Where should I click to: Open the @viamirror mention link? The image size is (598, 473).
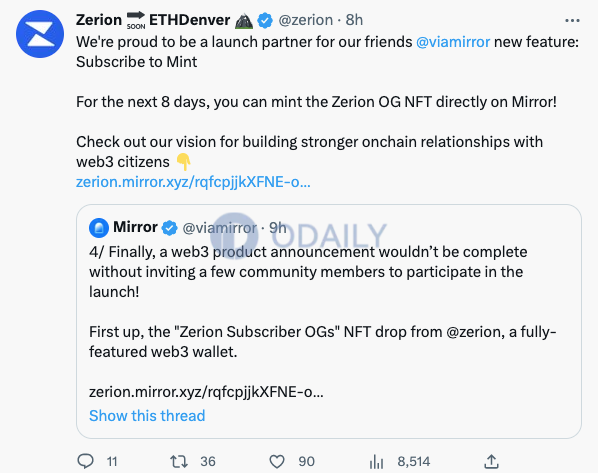tap(453, 42)
